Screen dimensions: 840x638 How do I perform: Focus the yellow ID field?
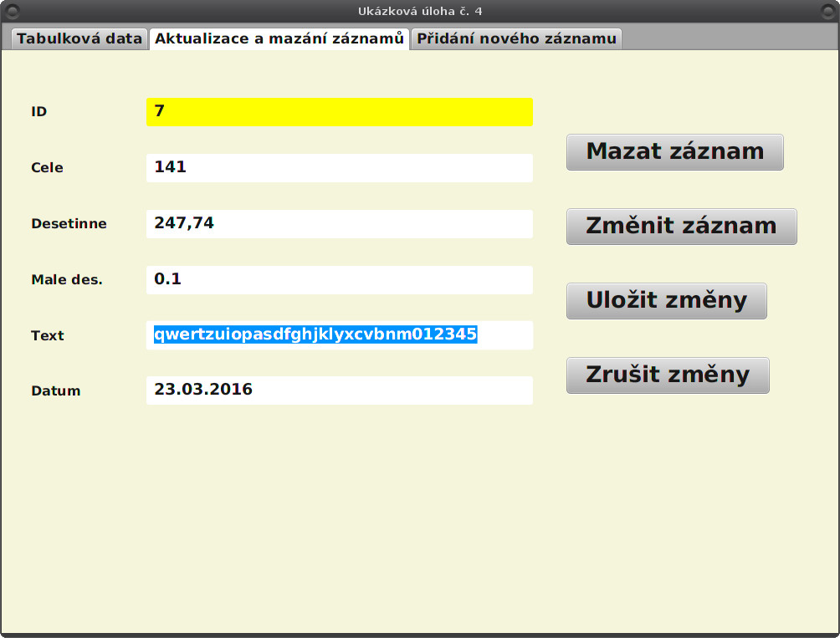[x=340, y=112]
